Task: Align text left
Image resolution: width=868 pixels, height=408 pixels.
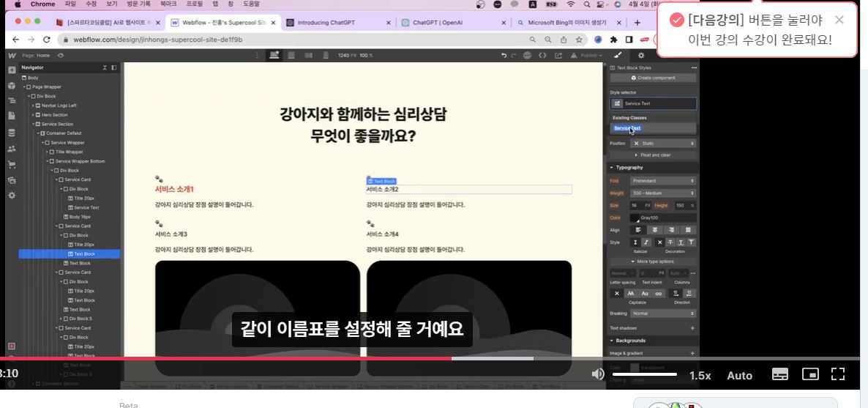Action: [638, 230]
